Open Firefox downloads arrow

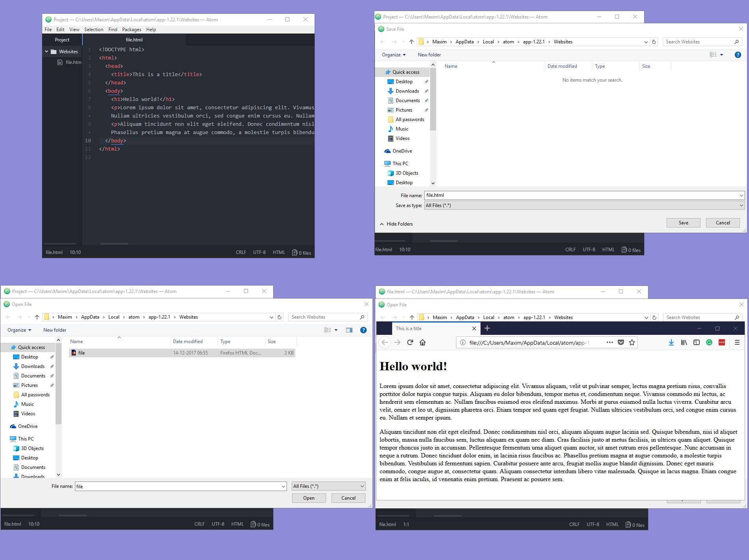(x=671, y=342)
